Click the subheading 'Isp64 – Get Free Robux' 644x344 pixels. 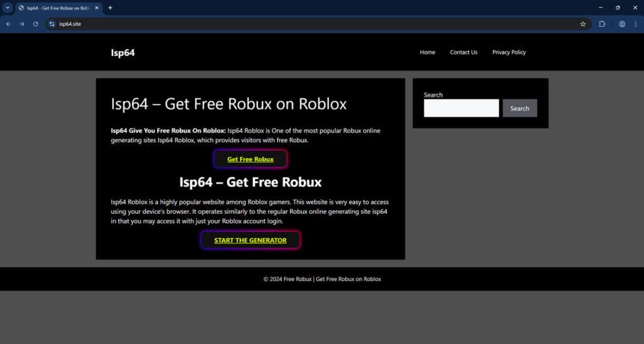click(250, 182)
